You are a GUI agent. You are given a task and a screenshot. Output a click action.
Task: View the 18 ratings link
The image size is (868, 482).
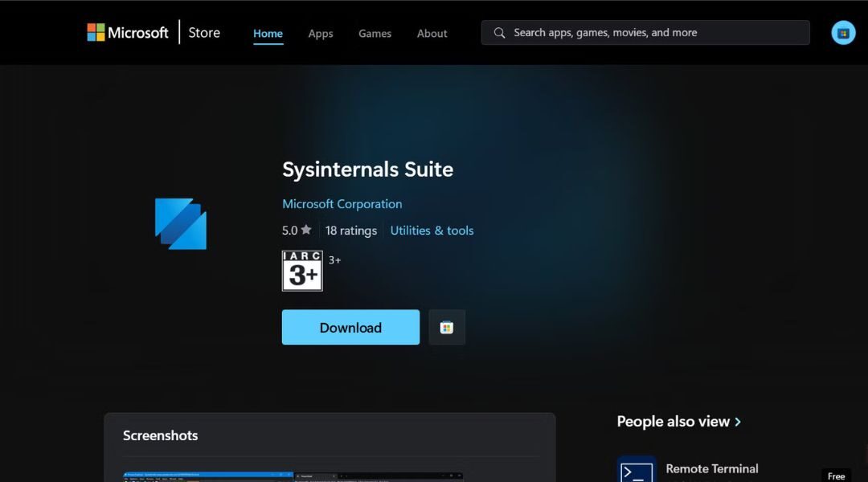tap(351, 230)
